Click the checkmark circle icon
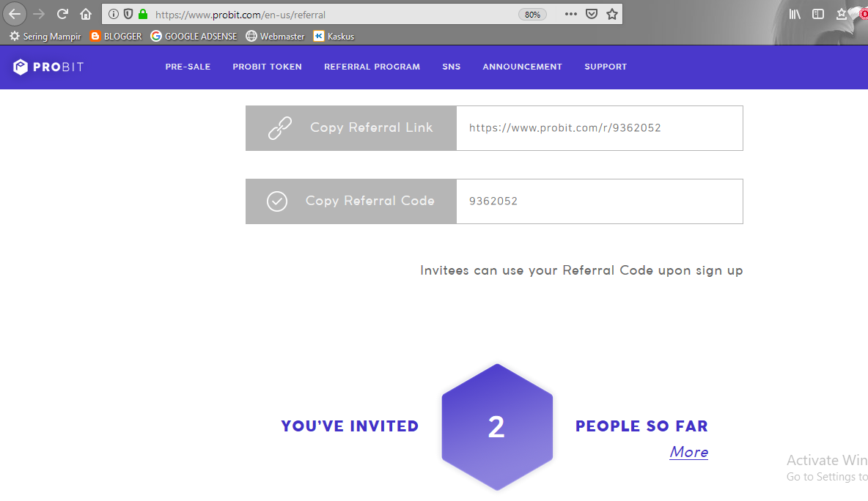This screenshot has width=868, height=501. (277, 201)
